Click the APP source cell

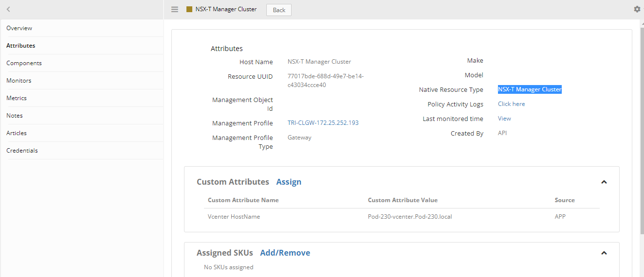[x=560, y=217]
